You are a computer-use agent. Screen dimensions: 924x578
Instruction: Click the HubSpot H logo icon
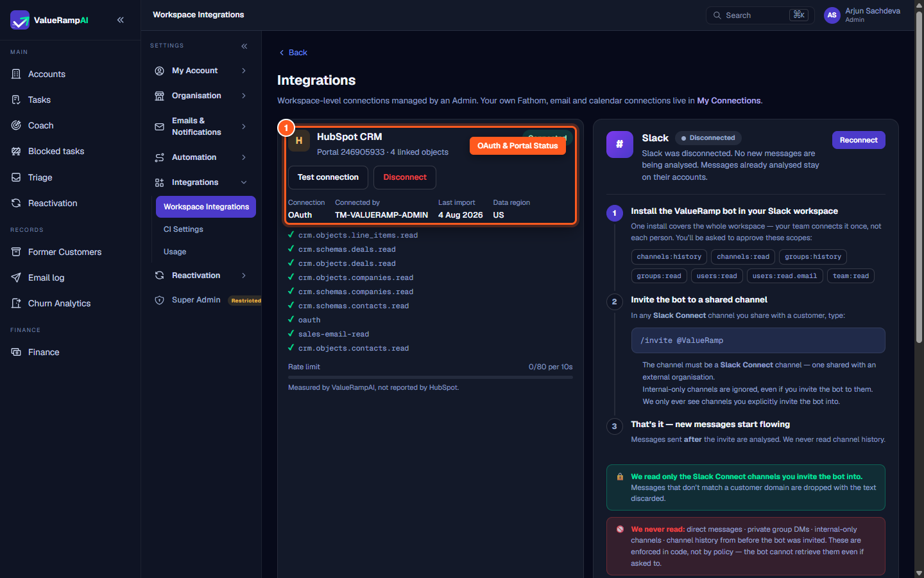(x=299, y=141)
